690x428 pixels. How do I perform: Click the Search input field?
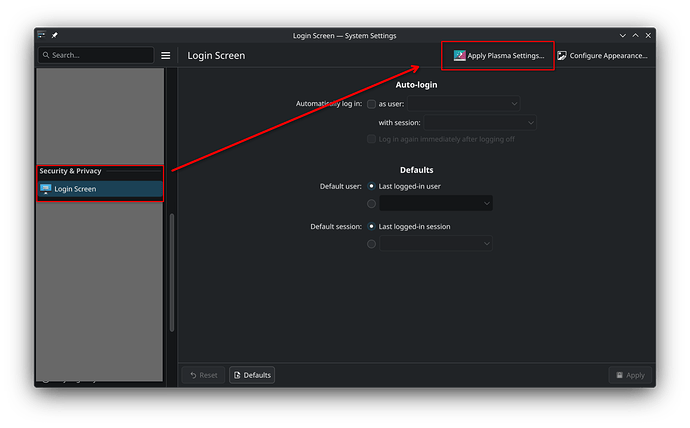[96, 55]
